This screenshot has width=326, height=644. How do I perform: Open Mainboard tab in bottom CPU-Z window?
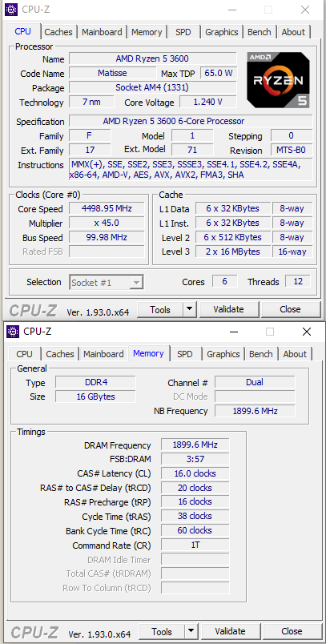coord(103,354)
